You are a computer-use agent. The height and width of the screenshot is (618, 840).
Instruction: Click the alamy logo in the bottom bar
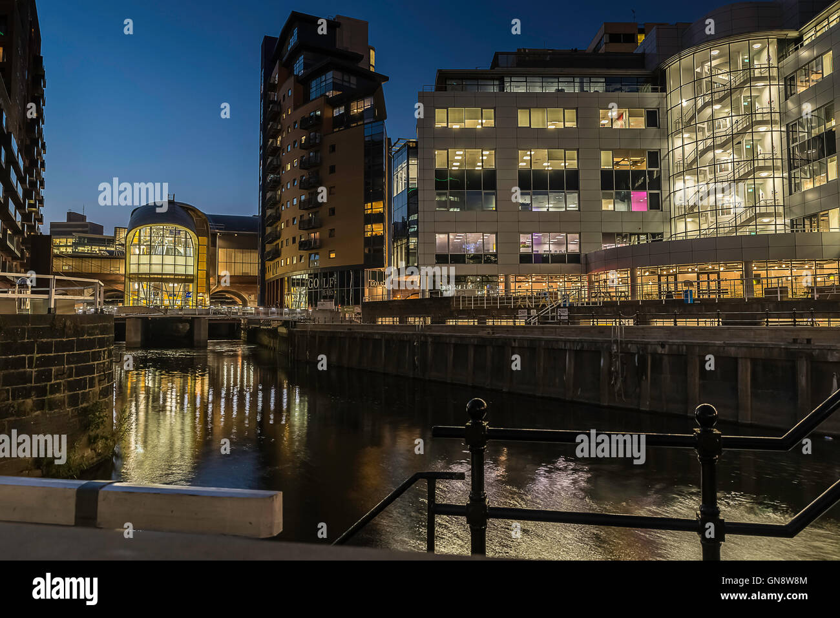pyautogui.click(x=65, y=589)
